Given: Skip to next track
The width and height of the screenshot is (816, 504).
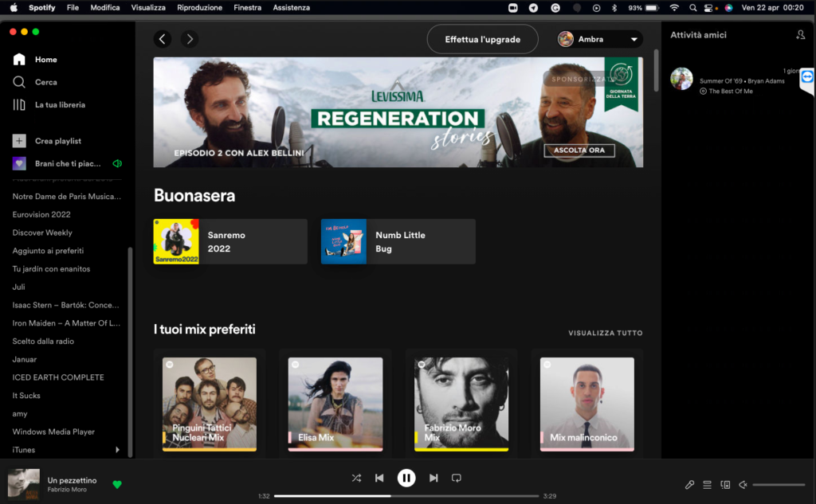Looking at the screenshot, I should [x=433, y=478].
